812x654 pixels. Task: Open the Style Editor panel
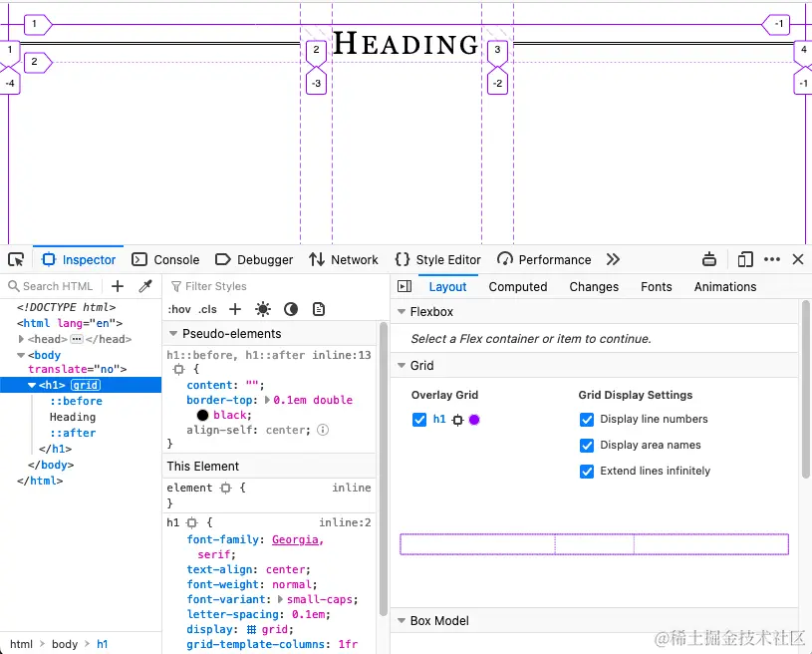coord(438,259)
